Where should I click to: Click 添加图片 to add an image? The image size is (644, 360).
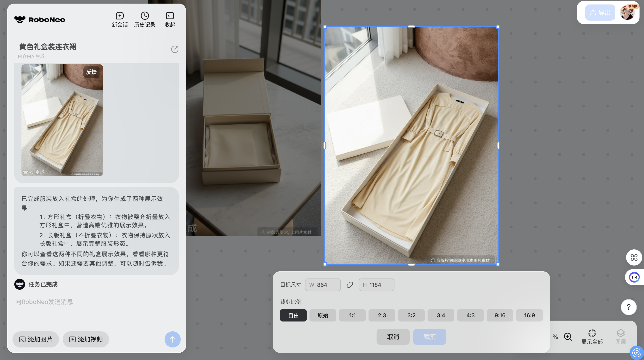click(x=36, y=339)
